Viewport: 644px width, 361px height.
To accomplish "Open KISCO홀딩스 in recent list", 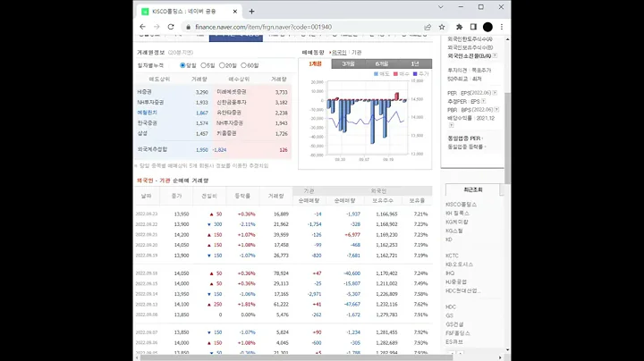I will [462, 205].
